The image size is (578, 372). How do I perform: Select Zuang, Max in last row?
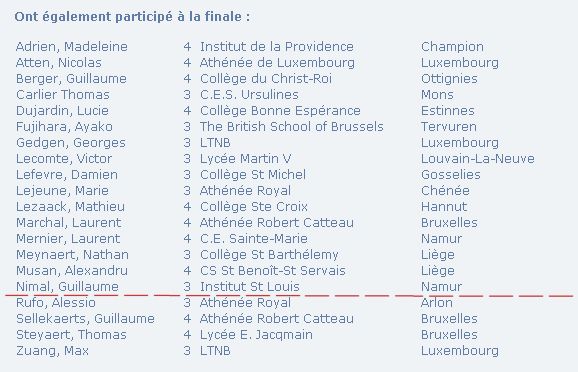(52, 351)
